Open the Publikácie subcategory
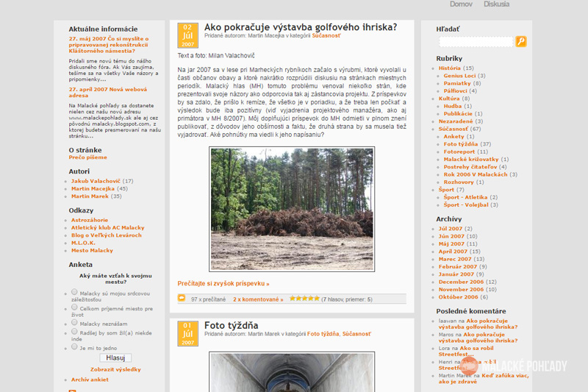 [458, 113]
